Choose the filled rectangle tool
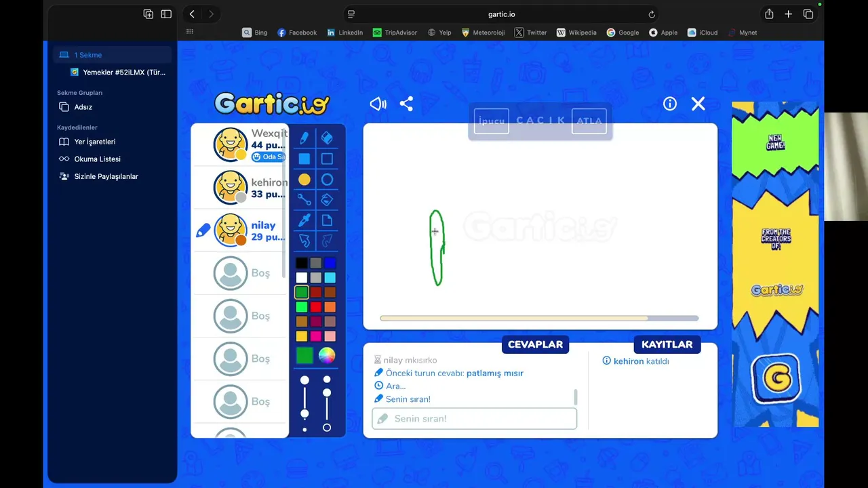The height and width of the screenshot is (488, 868). coord(304,159)
